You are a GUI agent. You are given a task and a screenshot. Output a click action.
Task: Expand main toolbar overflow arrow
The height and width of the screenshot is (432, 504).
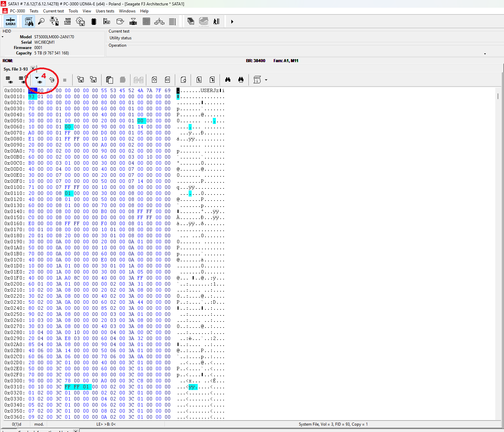coord(232,22)
